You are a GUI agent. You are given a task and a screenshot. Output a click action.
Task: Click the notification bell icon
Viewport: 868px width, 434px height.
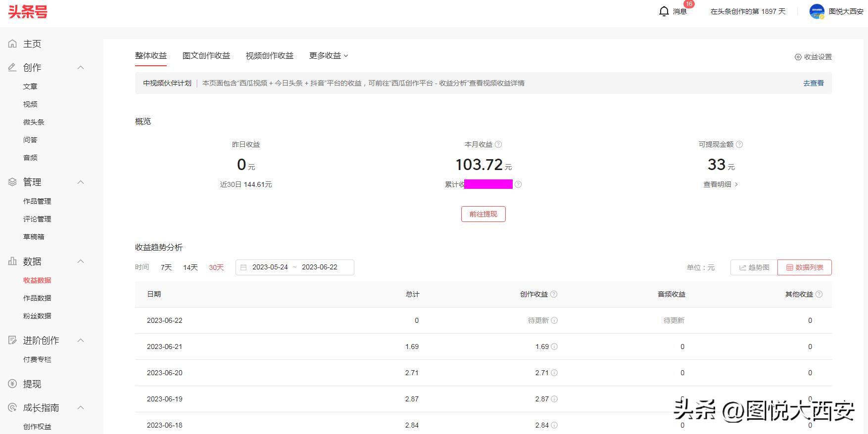(x=664, y=11)
